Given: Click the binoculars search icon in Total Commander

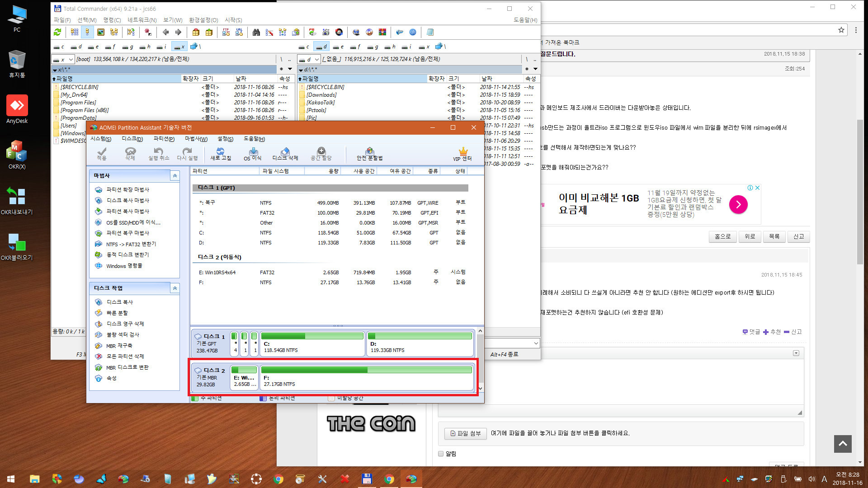Looking at the screenshot, I should [256, 32].
